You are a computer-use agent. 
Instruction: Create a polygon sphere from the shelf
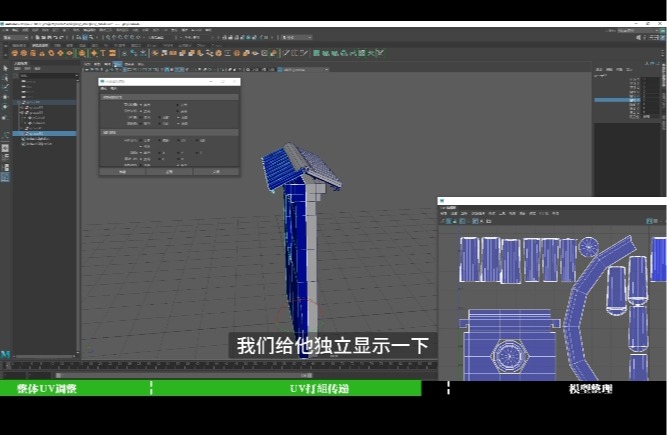(x=14, y=53)
